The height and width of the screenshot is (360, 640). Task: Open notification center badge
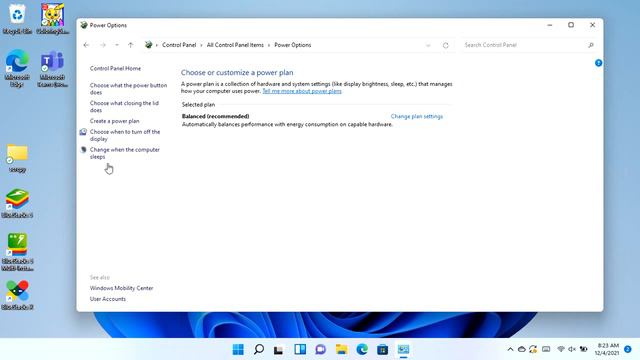tap(628, 349)
